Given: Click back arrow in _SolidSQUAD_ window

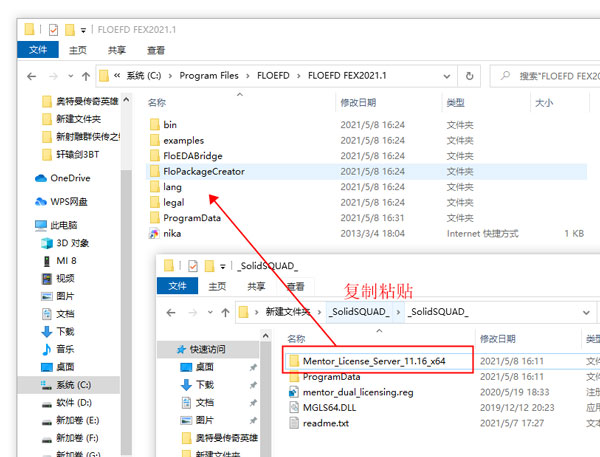Looking at the screenshot, I should [171, 312].
